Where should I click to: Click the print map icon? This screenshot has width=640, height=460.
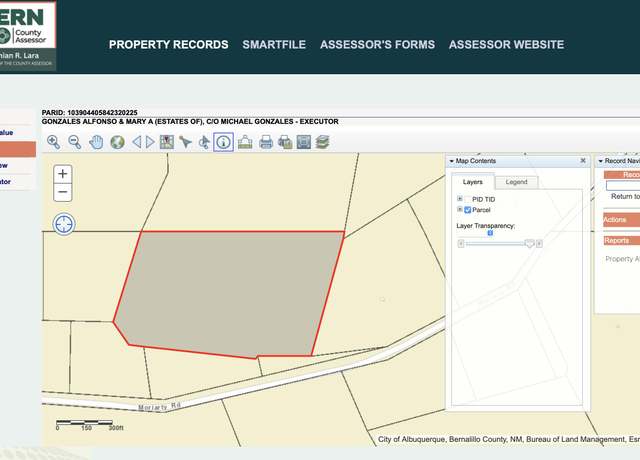266,142
